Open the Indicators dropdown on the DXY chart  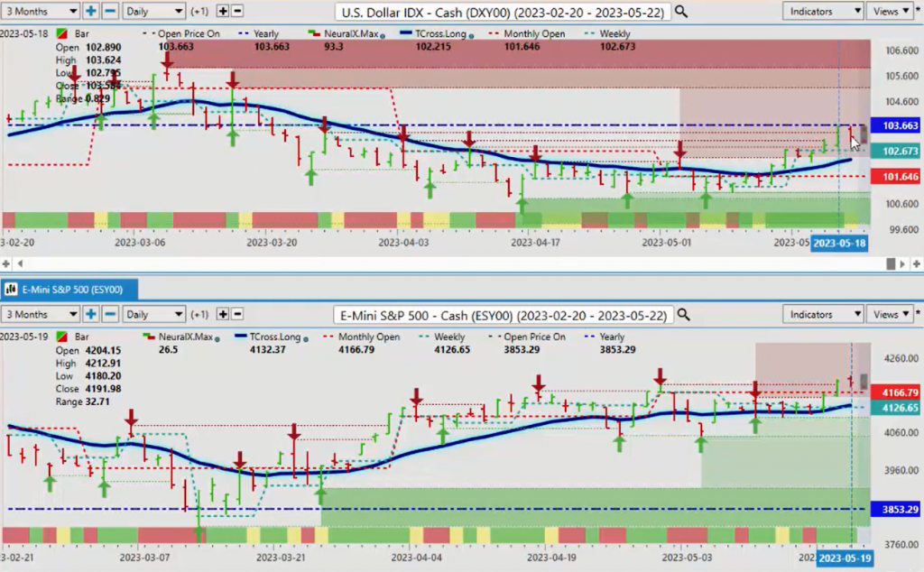tap(823, 11)
